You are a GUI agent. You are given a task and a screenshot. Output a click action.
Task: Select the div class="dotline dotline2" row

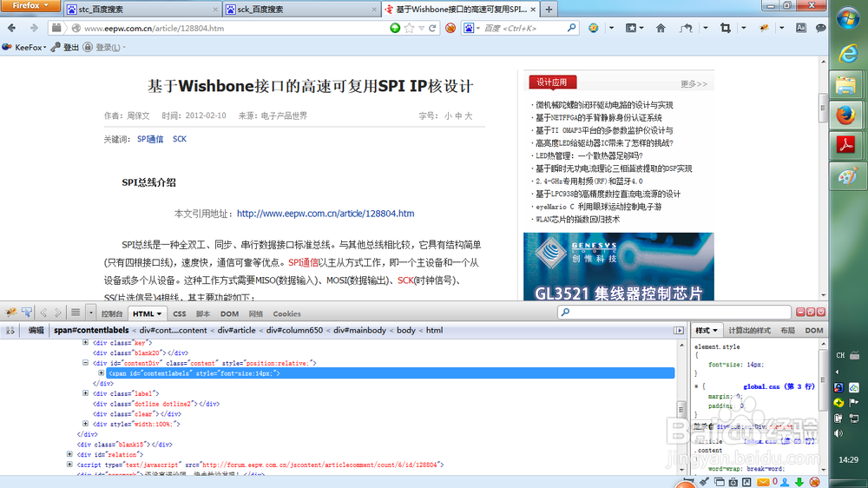[156, 404]
